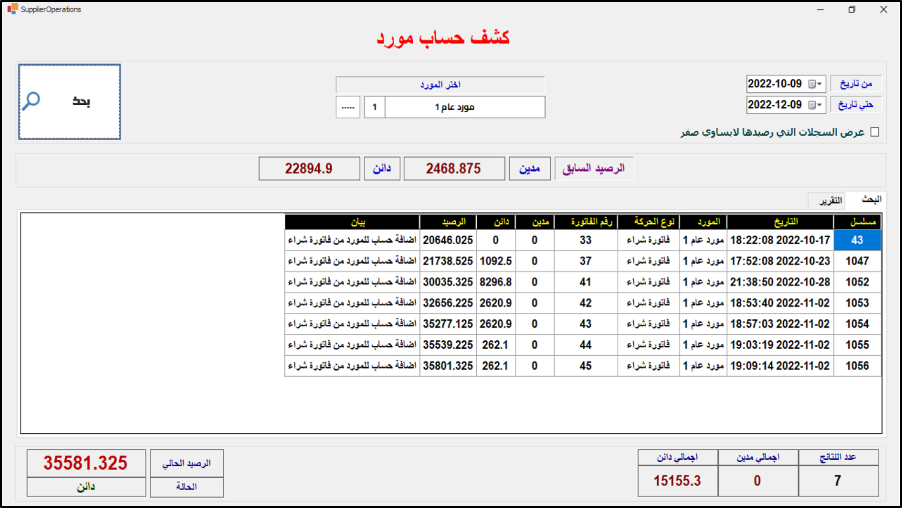Close the SupplierOperations window
902x508 pixels.
(882, 9)
